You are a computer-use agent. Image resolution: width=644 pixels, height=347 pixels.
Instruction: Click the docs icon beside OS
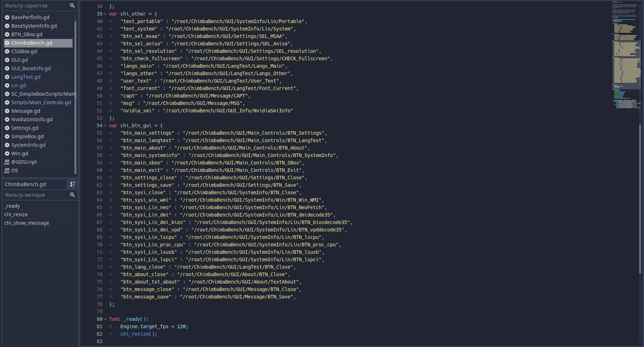point(7,170)
